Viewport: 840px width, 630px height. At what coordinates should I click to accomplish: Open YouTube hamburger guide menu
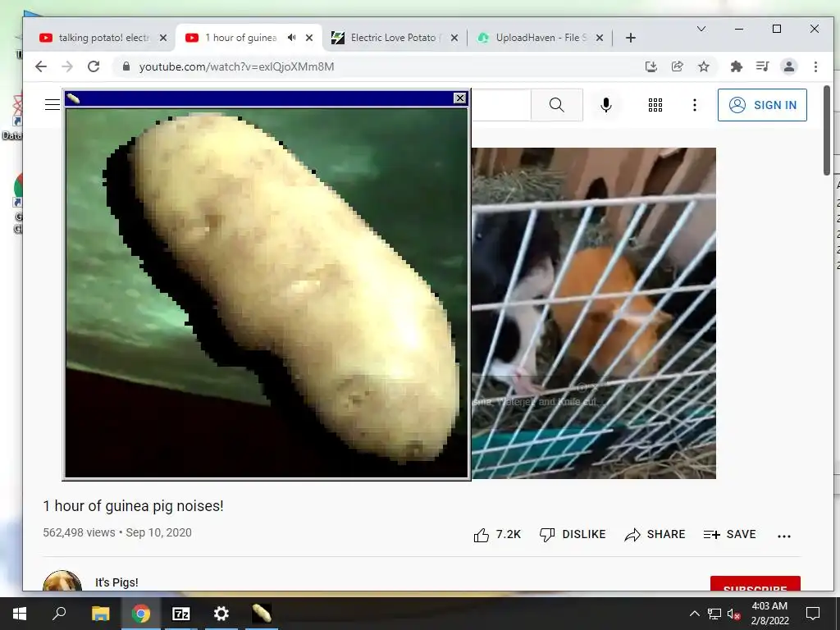[52, 104]
